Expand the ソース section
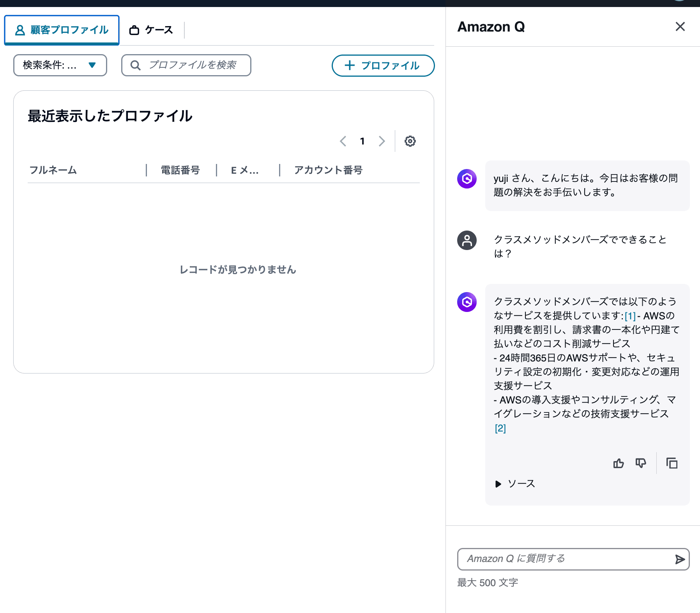Screen dimensions: 700x613 (515, 484)
